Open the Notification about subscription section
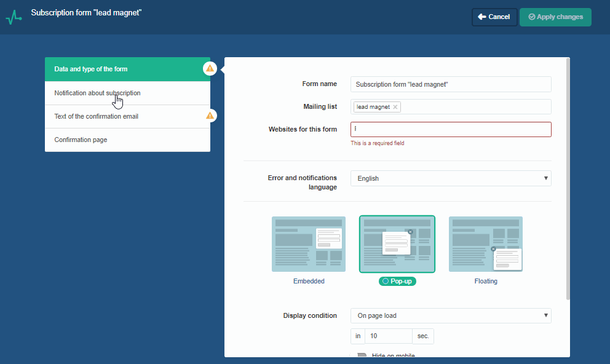 pos(97,93)
